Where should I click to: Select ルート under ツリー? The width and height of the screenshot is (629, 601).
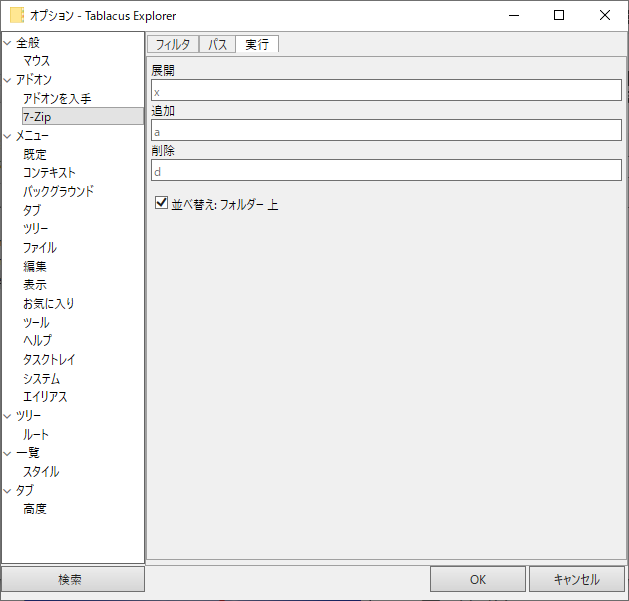pyautogui.click(x=36, y=434)
